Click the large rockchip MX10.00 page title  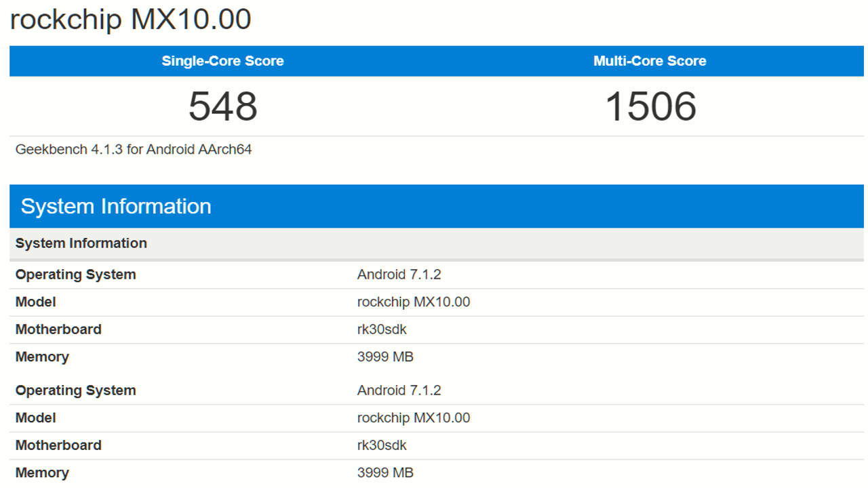click(130, 19)
